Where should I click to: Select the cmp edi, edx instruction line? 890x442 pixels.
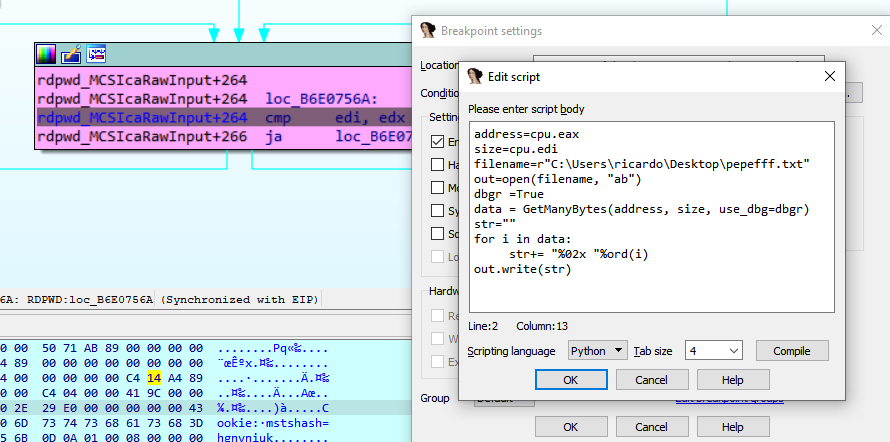coord(220,118)
